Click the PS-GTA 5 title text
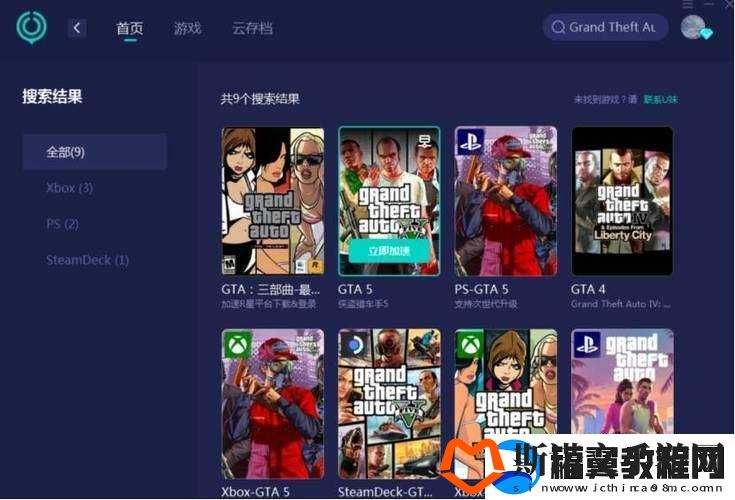735x500 pixels. [x=481, y=290]
